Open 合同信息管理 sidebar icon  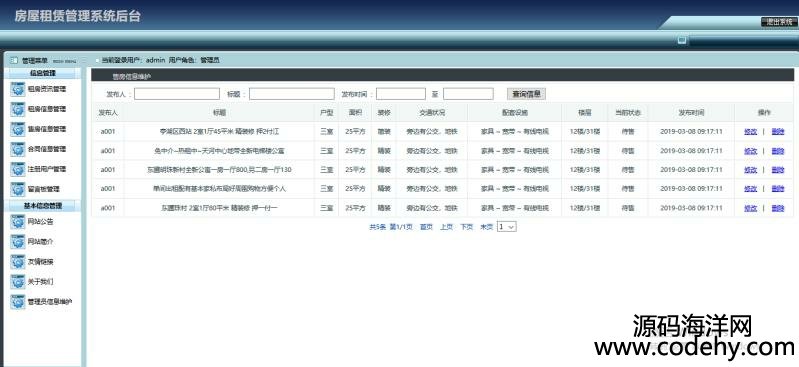point(18,149)
